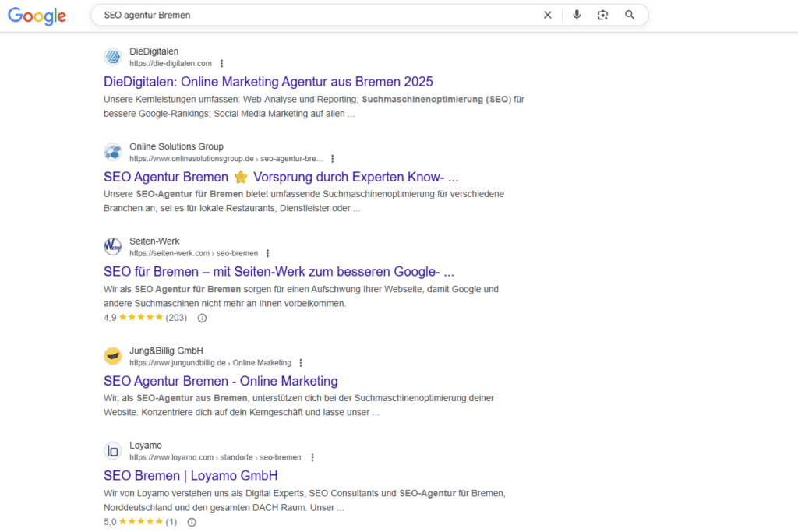The height and width of the screenshot is (532, 798).
Task: Click the magnifying glass search button
Action: [630, 16]
